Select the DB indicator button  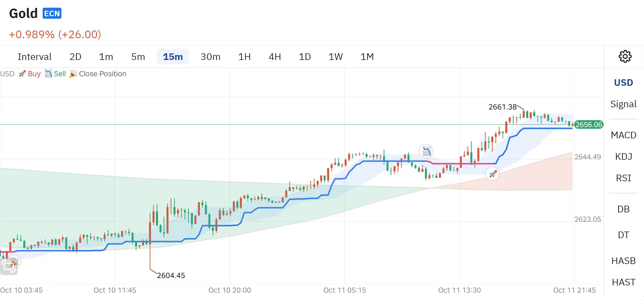[x=623, y=209]
